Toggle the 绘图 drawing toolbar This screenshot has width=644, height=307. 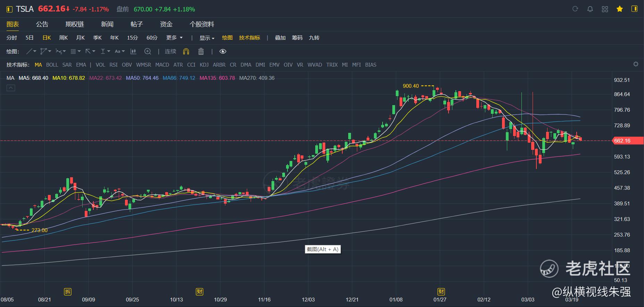coord(227,38)
